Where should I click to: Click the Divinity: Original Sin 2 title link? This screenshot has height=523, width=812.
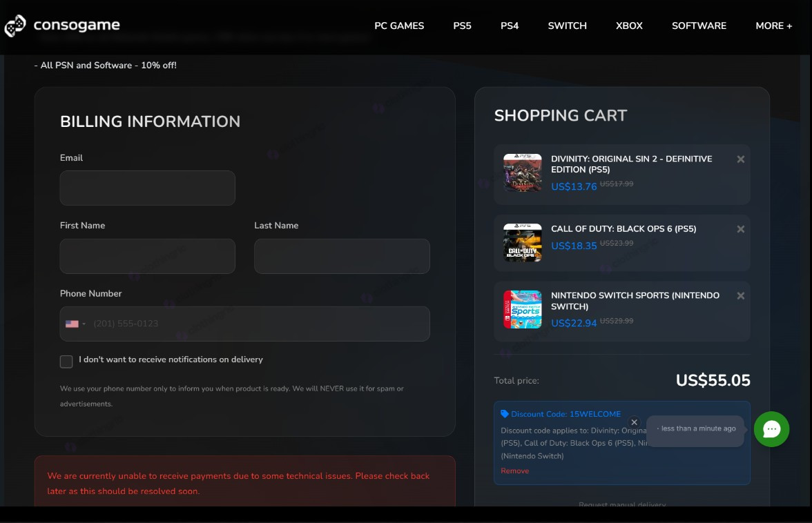[x=631, y=164]
